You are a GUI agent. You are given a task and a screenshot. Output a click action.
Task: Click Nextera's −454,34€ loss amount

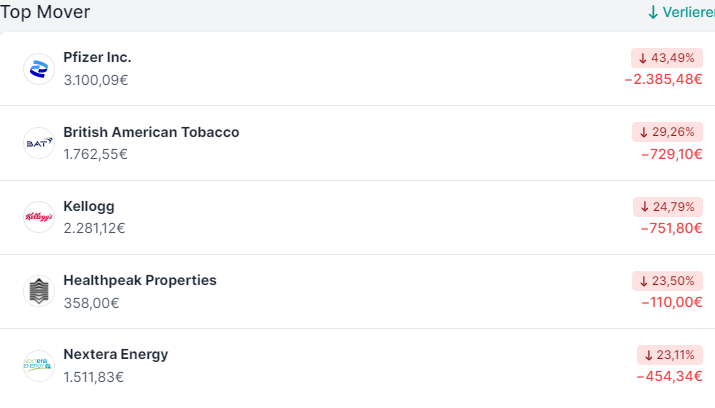coord(669,376)
